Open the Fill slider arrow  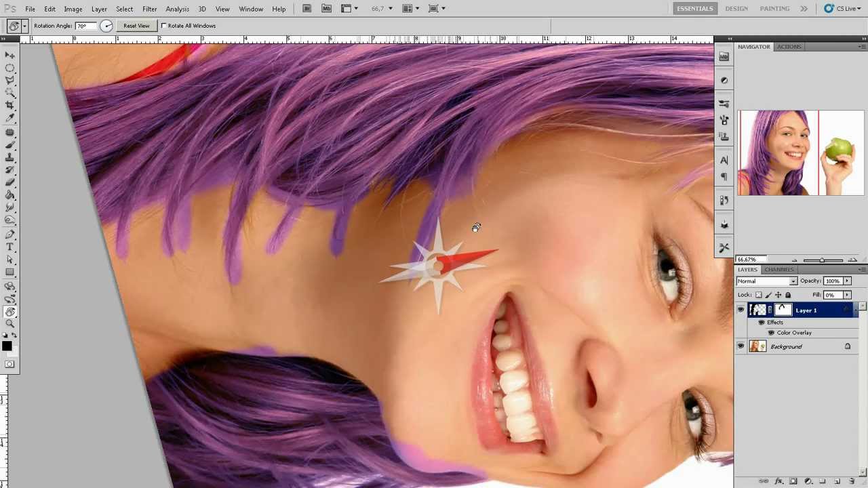(x=847, y=295)
